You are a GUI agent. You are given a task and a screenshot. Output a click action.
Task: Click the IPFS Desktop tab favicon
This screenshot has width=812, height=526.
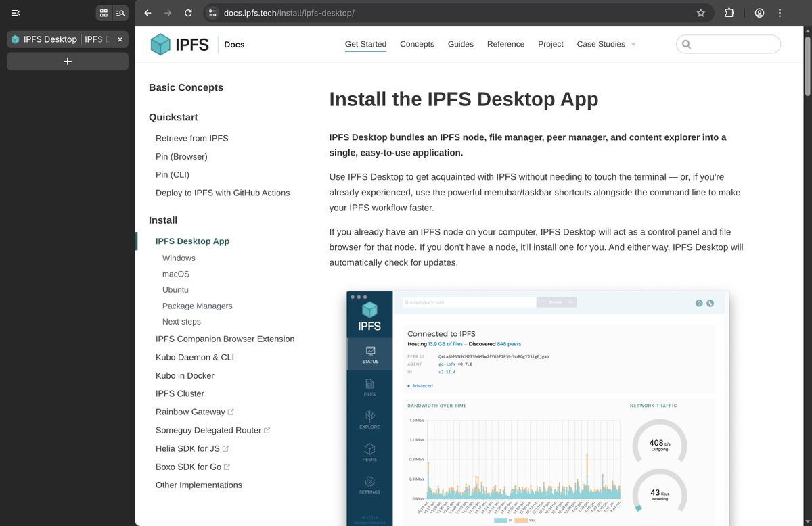tap(16, 39)
